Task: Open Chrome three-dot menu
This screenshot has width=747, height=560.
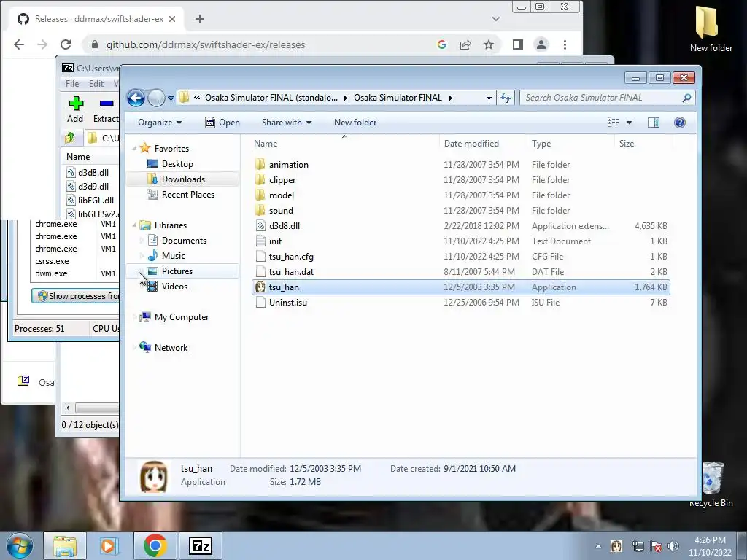Action: [x=565, y=44]
